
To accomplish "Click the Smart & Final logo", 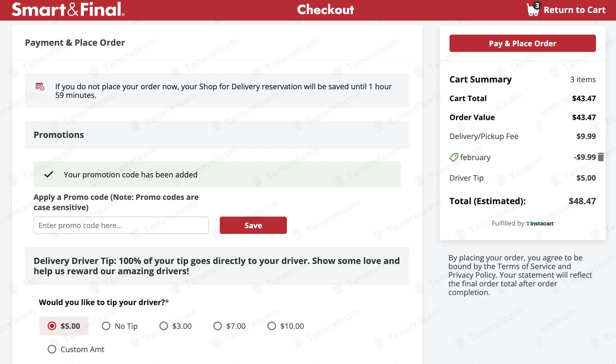I will pos(68,9).
